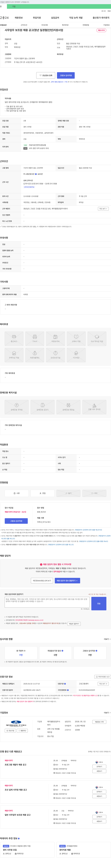Click the 서류 screening method icon
The image size is (111, 868).
point(17,493)
